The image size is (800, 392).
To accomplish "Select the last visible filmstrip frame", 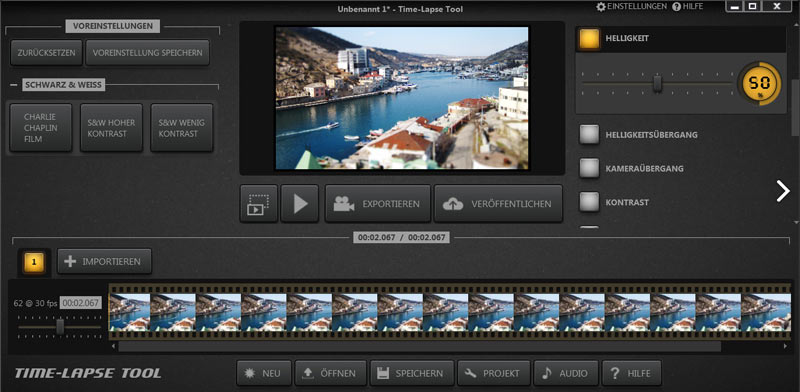I will (x=766, y=312).
